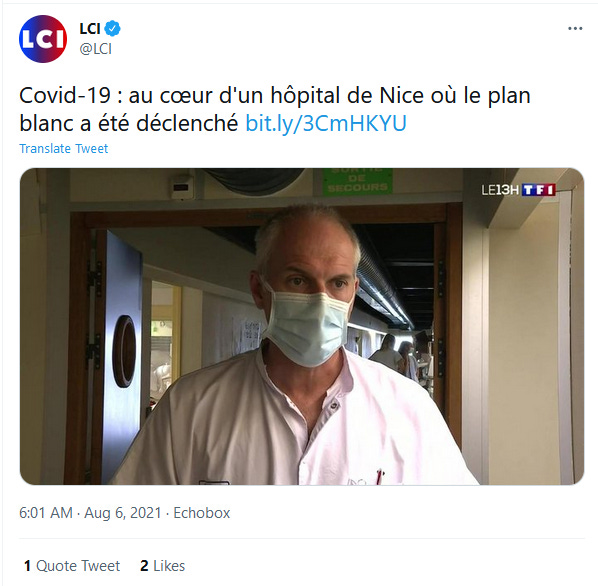Open the @LCI handle link

click(x=95, y=49)
